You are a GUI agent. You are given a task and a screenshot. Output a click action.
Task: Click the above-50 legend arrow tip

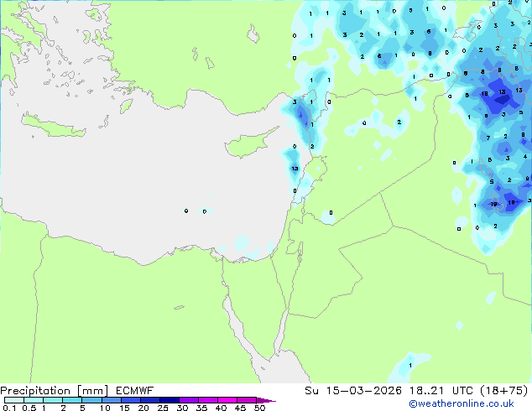coord(266,400)
